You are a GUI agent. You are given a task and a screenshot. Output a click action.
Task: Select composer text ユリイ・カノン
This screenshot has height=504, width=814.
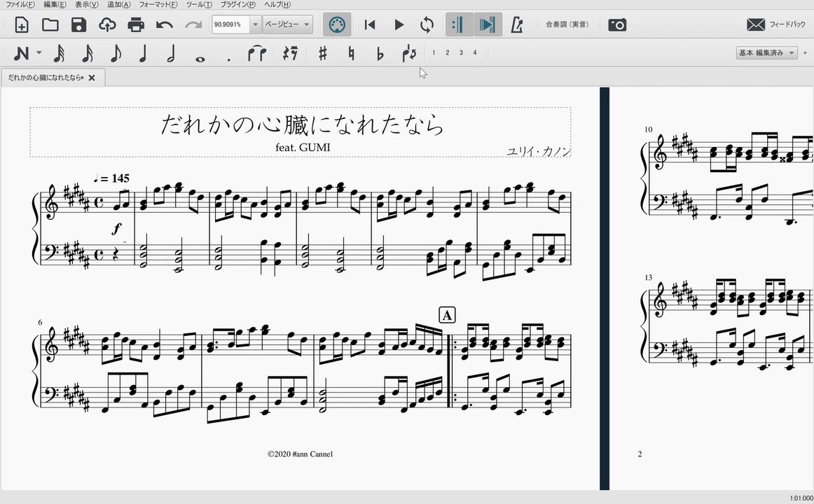[538, 151]
